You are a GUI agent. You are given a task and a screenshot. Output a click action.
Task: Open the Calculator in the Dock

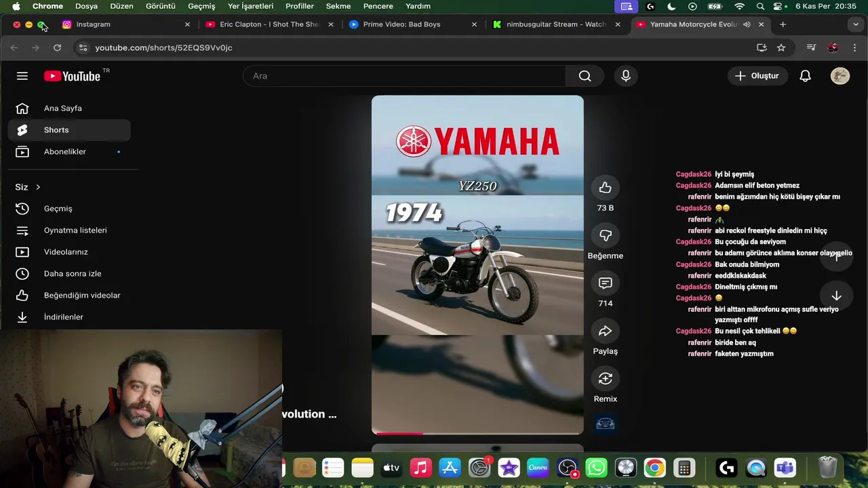pos(684,468)
